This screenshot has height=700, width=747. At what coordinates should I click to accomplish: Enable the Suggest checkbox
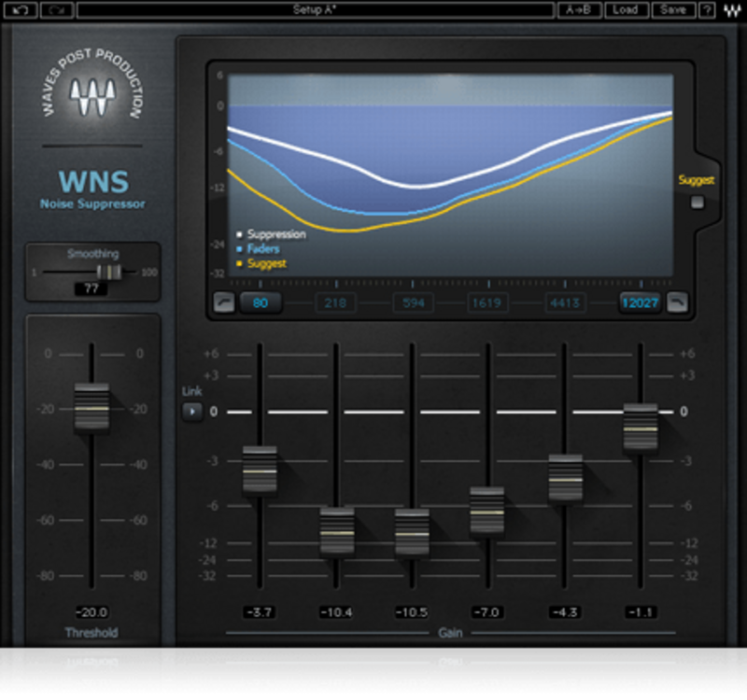pos(697,202)
